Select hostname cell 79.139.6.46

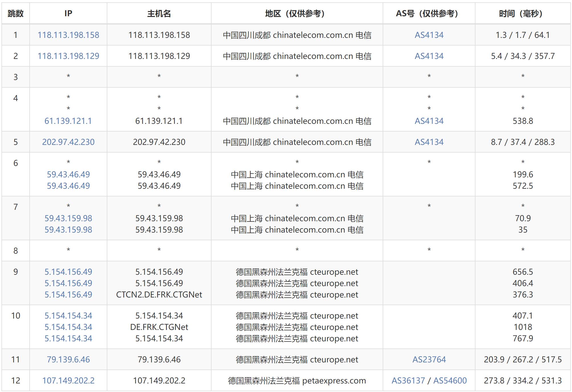[159, 360]
